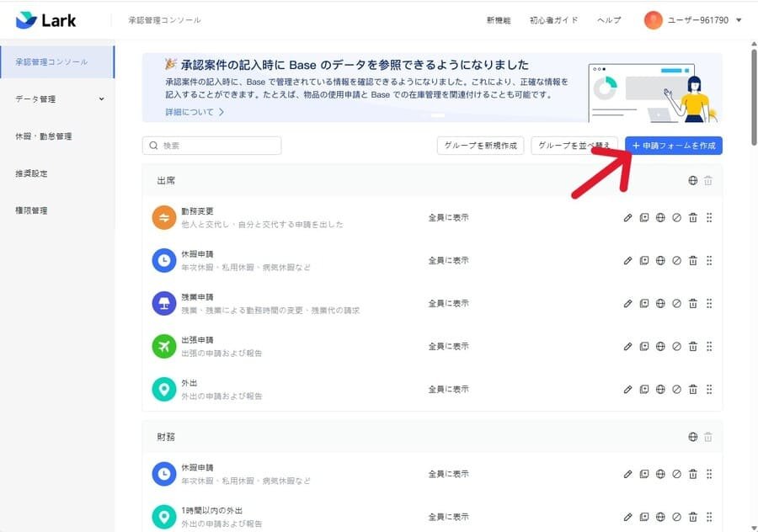Image resolution: width=758 pixels, height=532 pixels.
Task: Edit the 勤務変更 approval form
Action: coord(627,217)
